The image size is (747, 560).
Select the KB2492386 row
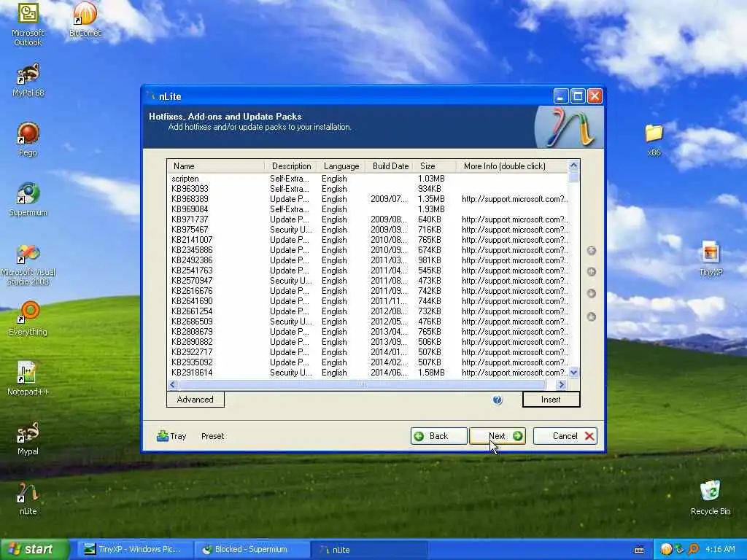(x=368, y=260)
